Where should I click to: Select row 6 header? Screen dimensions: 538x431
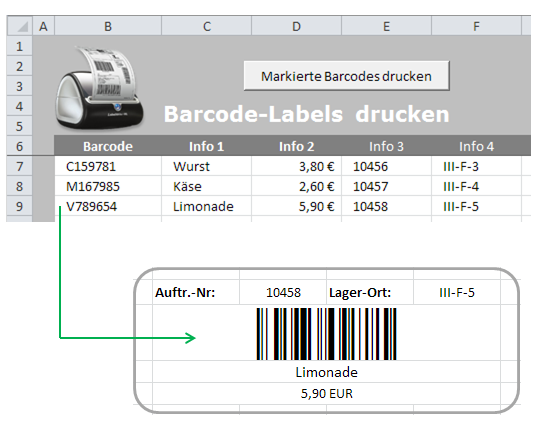point(20,146)
